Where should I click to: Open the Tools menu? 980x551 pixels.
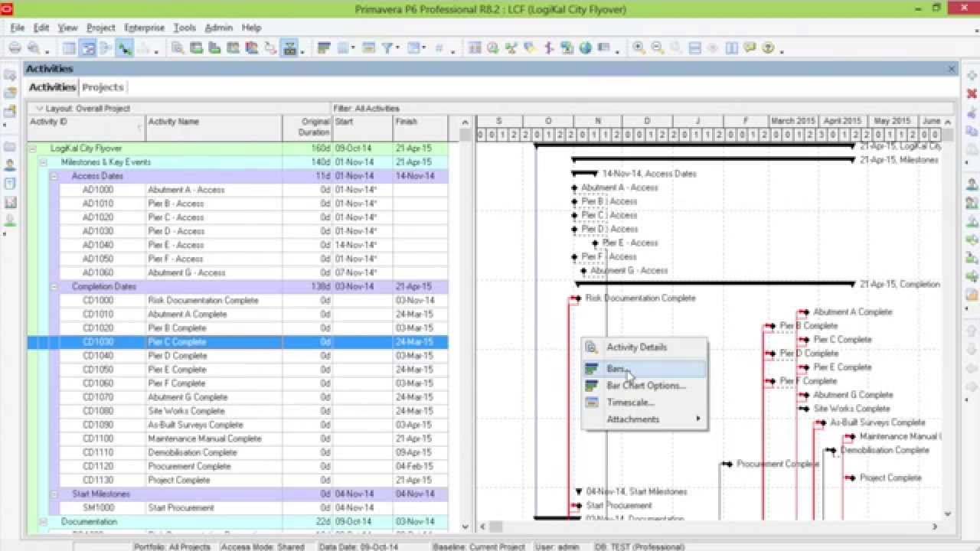click(185, 28)
